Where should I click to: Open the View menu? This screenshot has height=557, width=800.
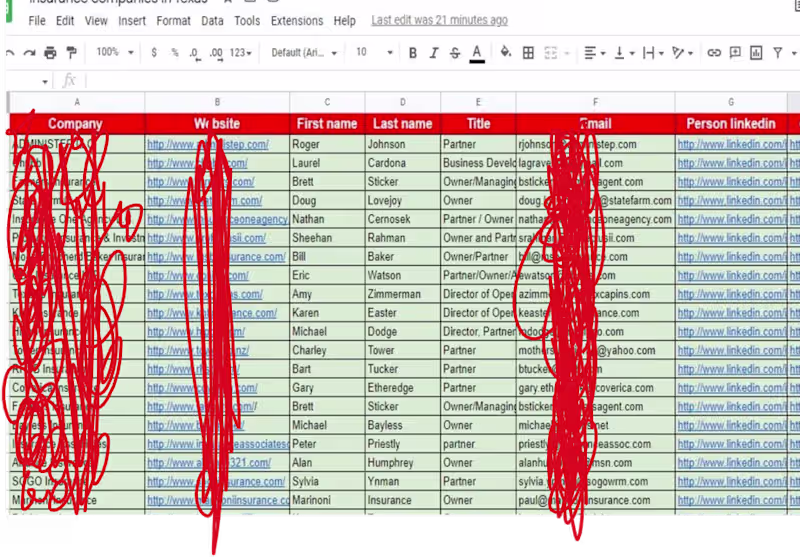(96, 21)
